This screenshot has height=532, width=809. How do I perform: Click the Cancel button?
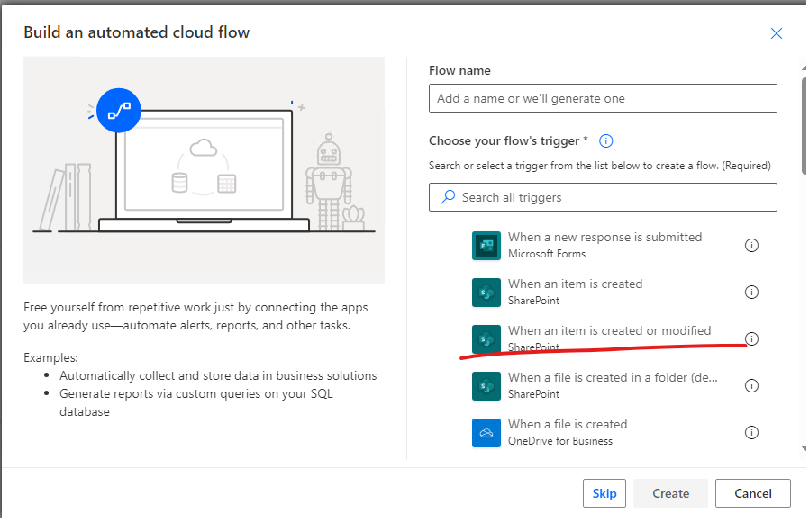(x=753, y=493)
